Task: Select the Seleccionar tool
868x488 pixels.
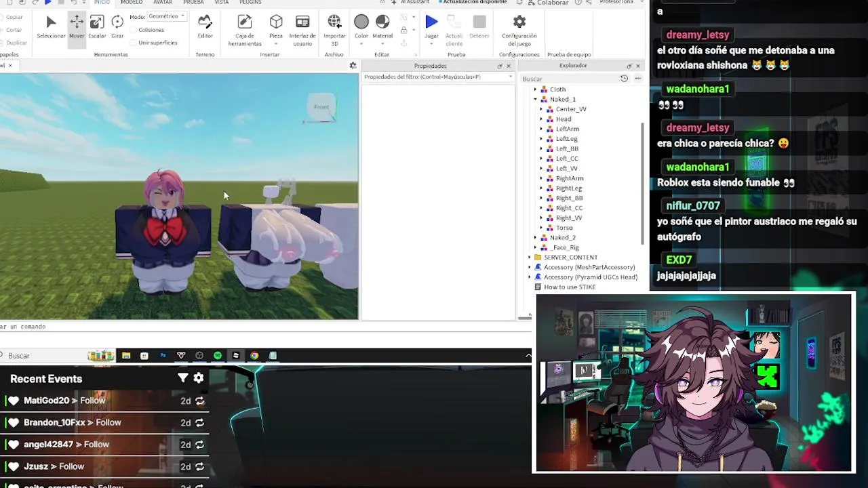Action: [51, 27]
